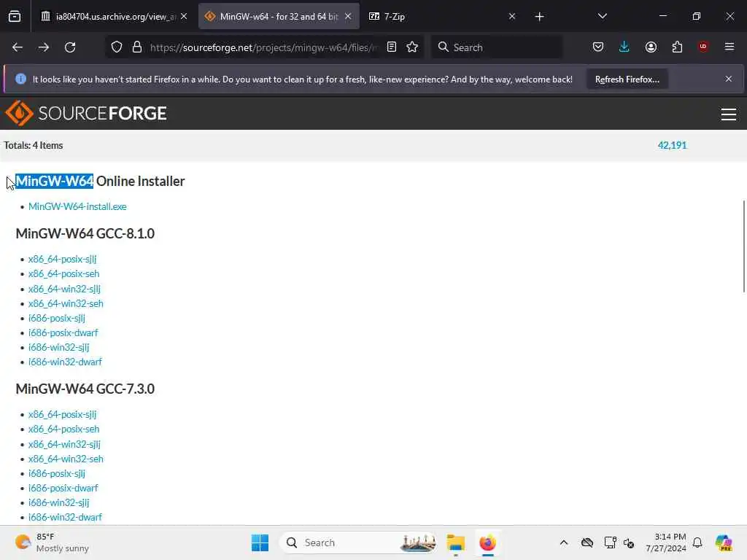The width and height of the screenshot is (747, 560).
Task: Open GCC-7.3.0 x86_64-win32-sjlj link
Action: point(64,444)
